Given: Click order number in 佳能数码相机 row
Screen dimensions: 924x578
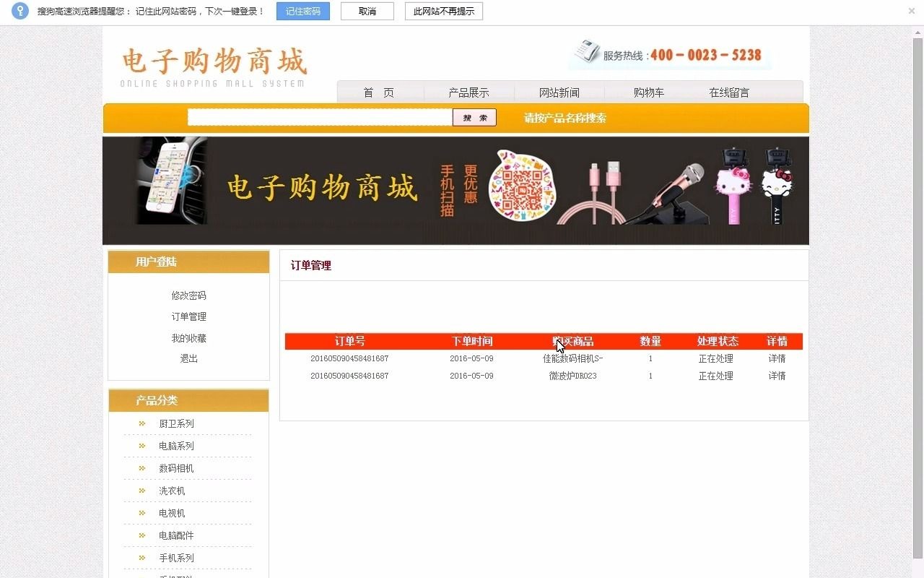Looking at the screenshot, I should [349, 358].
